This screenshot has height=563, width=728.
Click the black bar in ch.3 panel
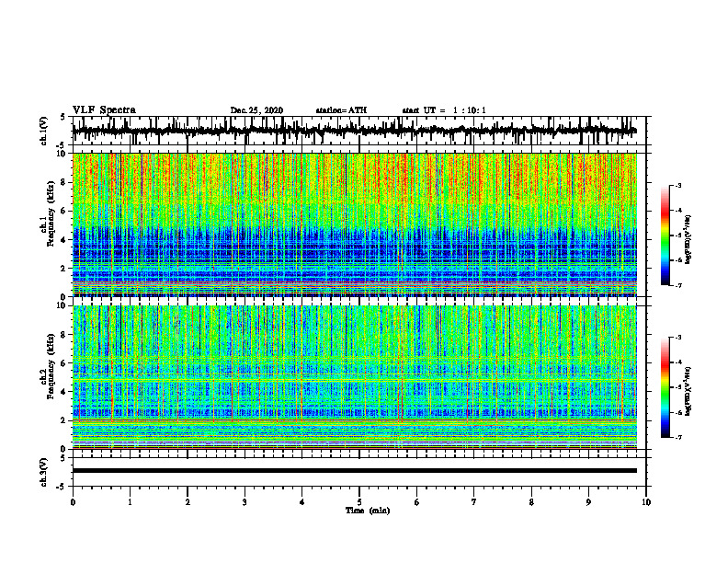[x=354, y=471]
